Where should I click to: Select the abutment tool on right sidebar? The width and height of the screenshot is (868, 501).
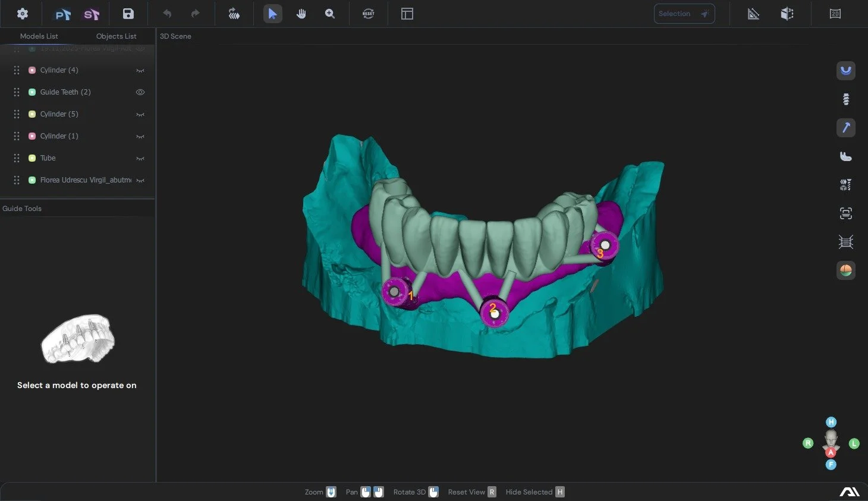click(845, 156)
